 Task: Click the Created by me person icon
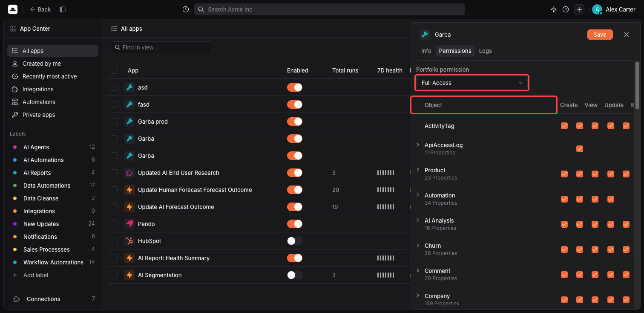(x=15, y=64)
